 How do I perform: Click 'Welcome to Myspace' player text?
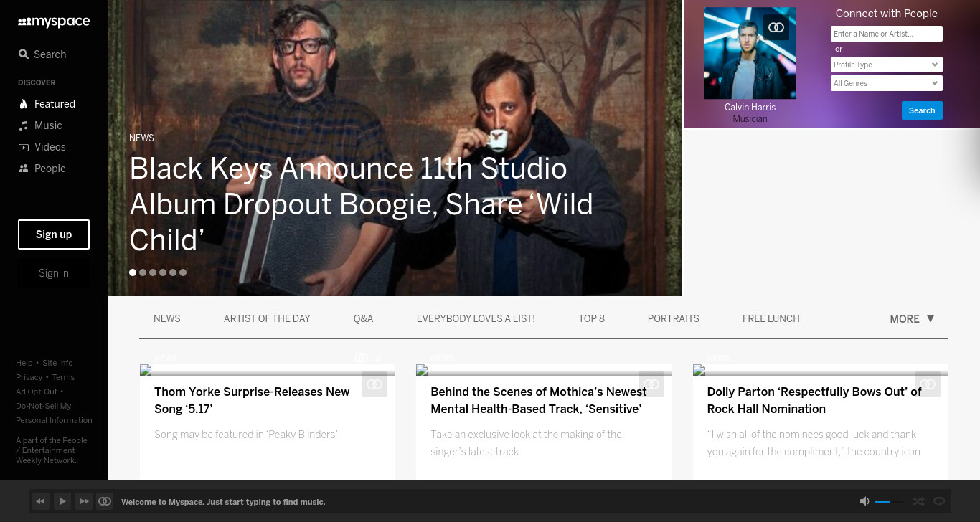[223, 502]
